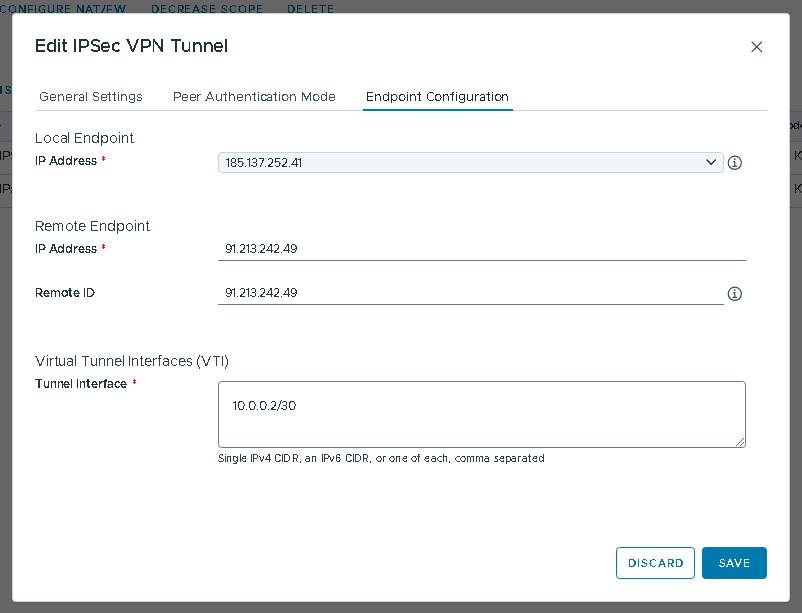802x613 pixels.
Task: Click the DELETE action in the toolbar
Action: (310, 9)
